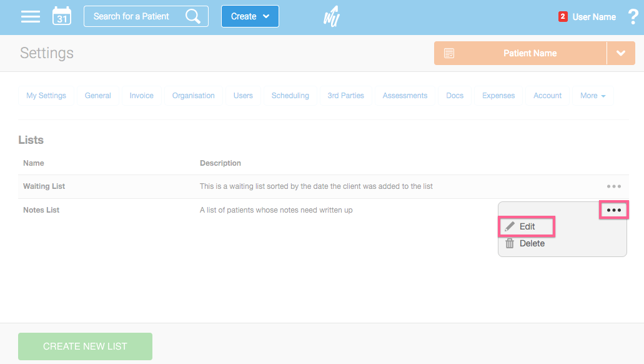Open the User Name account link

point(594,17)
